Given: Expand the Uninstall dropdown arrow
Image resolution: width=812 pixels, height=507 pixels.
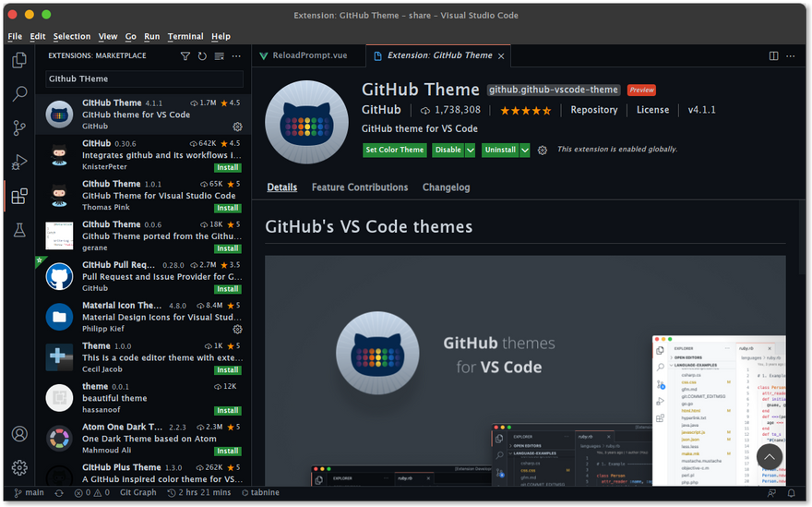Looking at the screenshot, I should click(525, 150).
